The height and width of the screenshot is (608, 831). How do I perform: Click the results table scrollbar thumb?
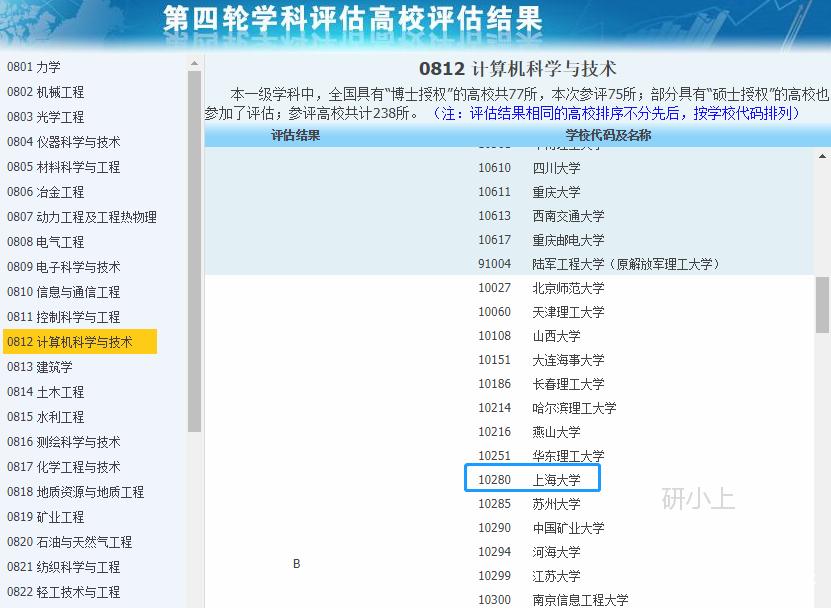click(x=822, y=304)
